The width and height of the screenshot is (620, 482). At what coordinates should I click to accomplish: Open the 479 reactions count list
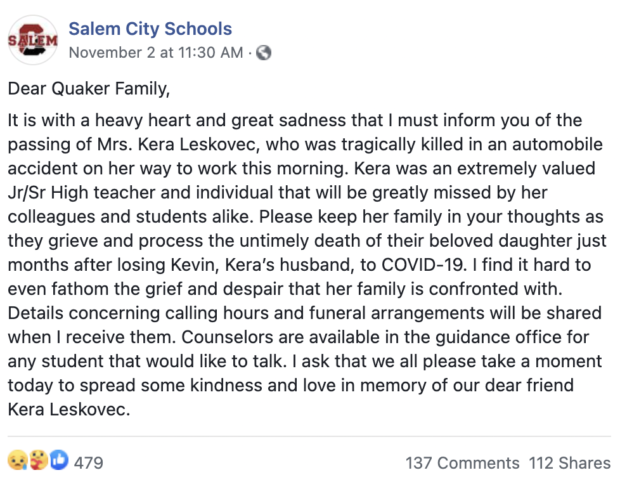point(89,463)
